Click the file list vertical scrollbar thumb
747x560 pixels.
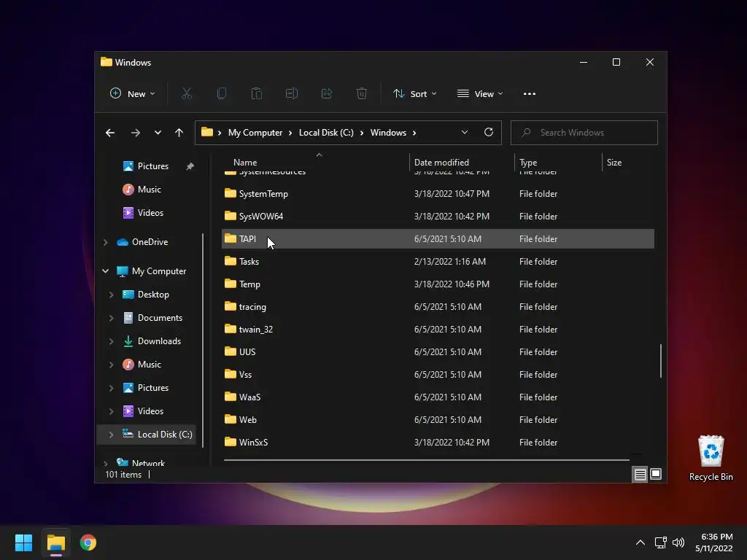point(661,361)
